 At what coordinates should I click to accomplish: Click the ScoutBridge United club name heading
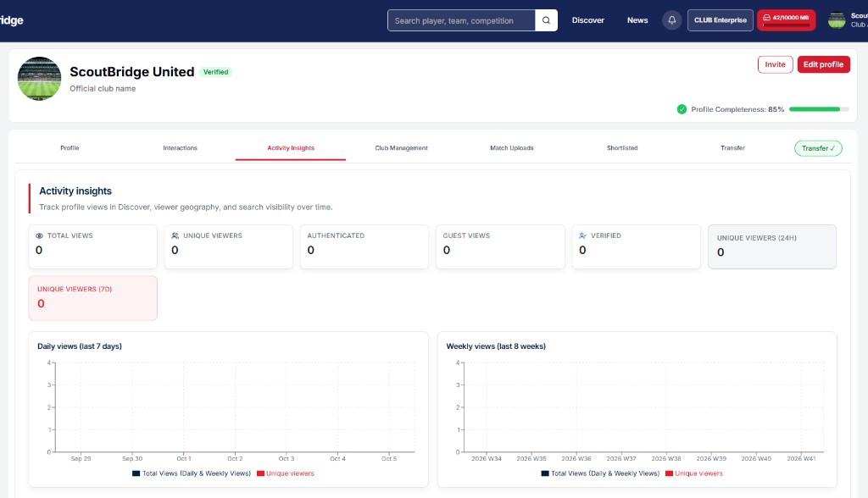click(x=131, y=72)
